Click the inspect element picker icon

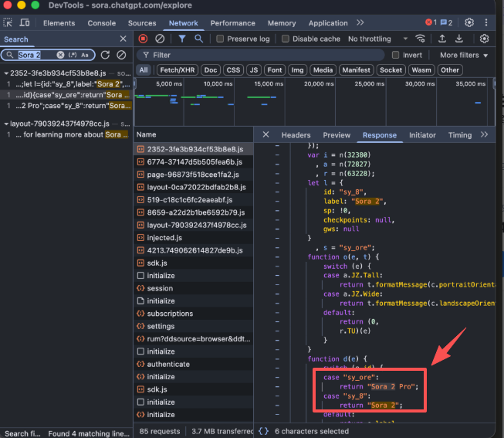9,23
